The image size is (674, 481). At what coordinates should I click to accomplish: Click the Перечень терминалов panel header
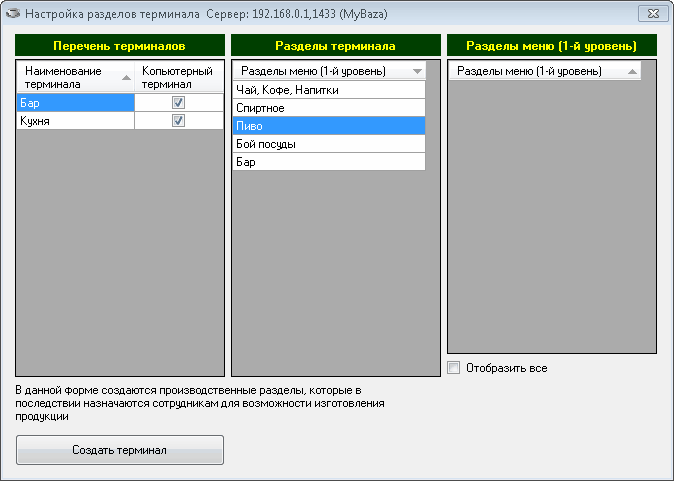[120, 46]
